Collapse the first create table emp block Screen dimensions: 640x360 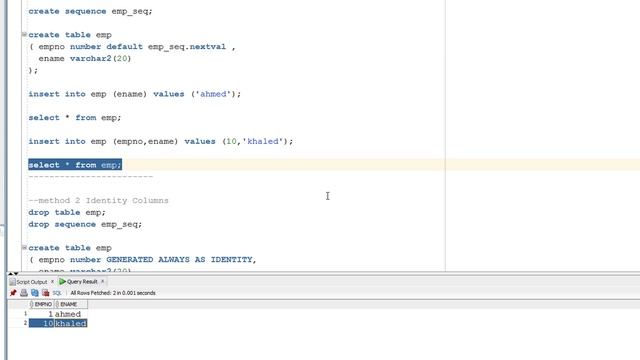24,34
